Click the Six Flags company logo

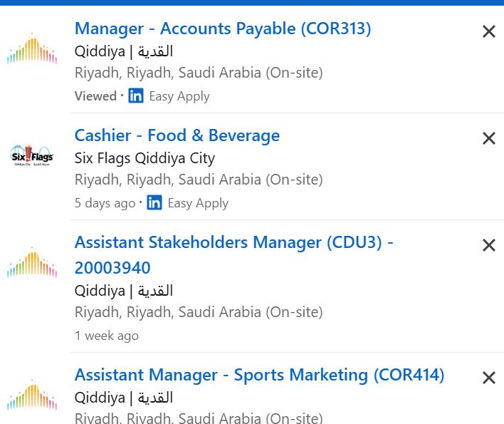pyautogui.click(x=32, y=155)
